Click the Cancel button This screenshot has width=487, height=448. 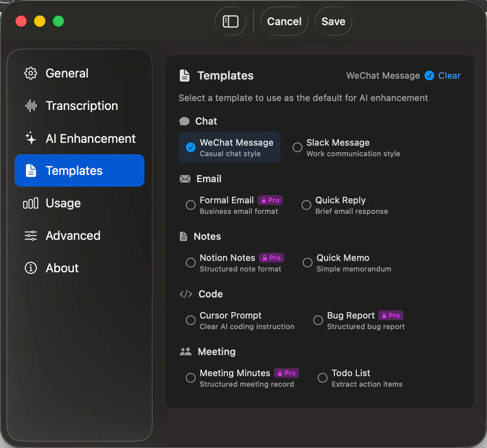(284, 21)
